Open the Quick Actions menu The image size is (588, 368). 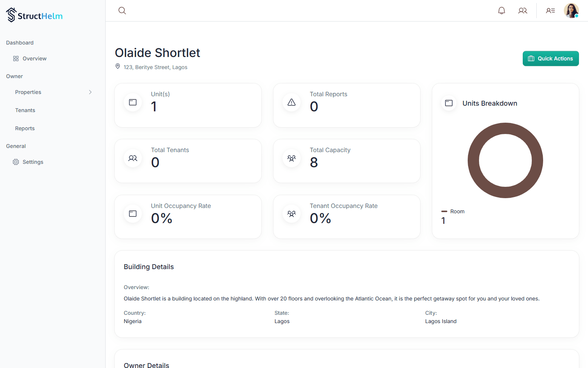tap(551, 59)
